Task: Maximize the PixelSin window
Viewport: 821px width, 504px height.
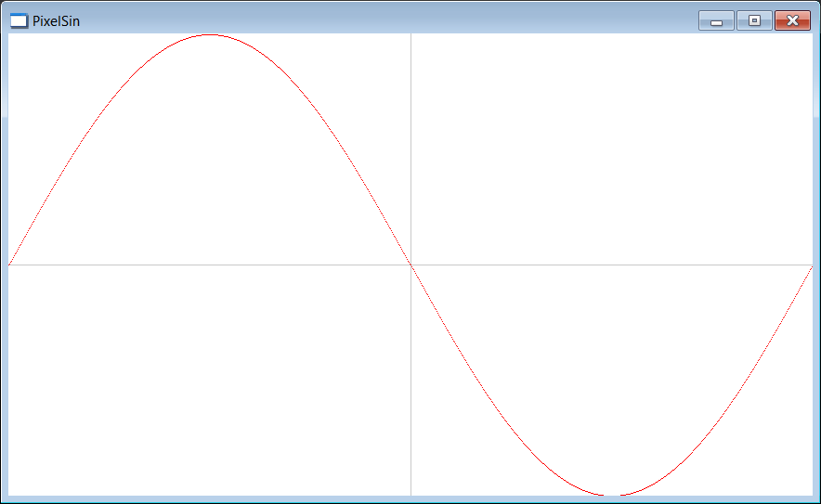Action: 754,21
